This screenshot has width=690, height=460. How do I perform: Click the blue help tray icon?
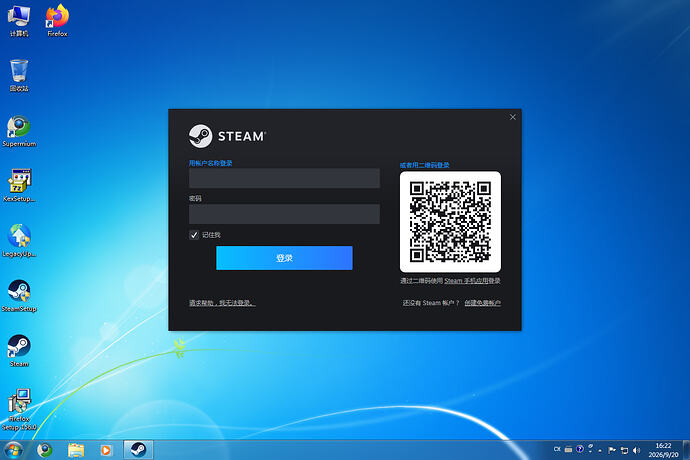click(580, 449)
